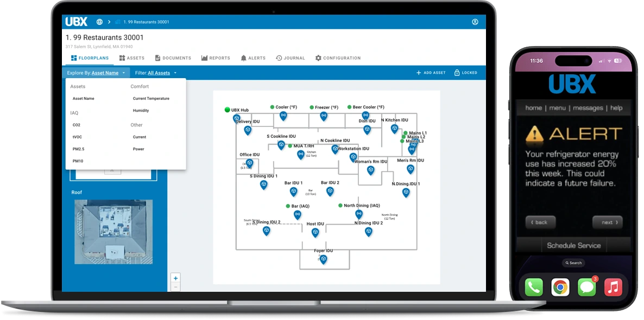Open the Assets tab
644x320 pixels.
pyautogui.click(x=132, y=58)
